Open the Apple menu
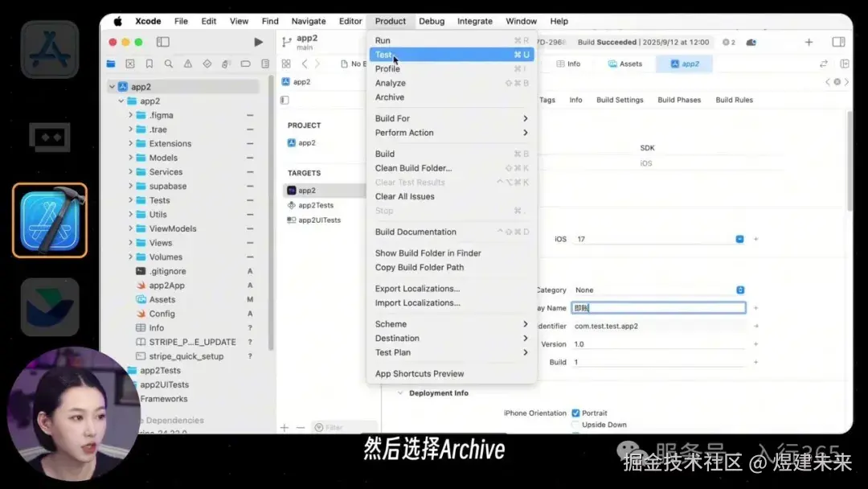Viewport: 868px width, 489px height. tap(117, 21)
